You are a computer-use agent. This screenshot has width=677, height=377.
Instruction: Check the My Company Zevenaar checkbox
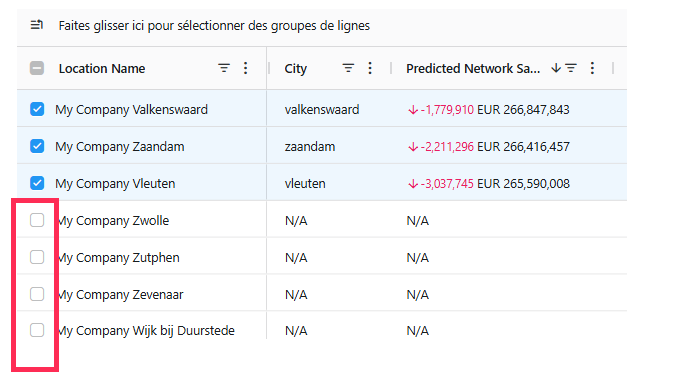tap(37, 294)
